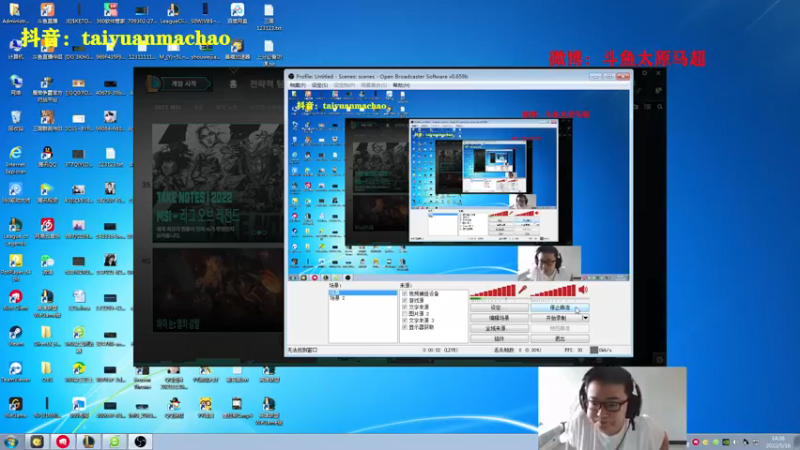Click the 全域来源... button
Image resolution: width=800 pixels, height=450 pixels.
point(498,328)
